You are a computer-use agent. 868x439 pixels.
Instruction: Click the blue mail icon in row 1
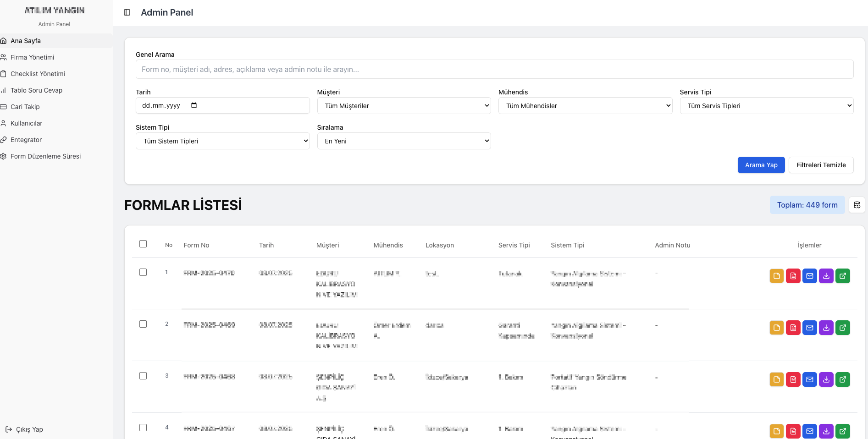pos(809,276)
